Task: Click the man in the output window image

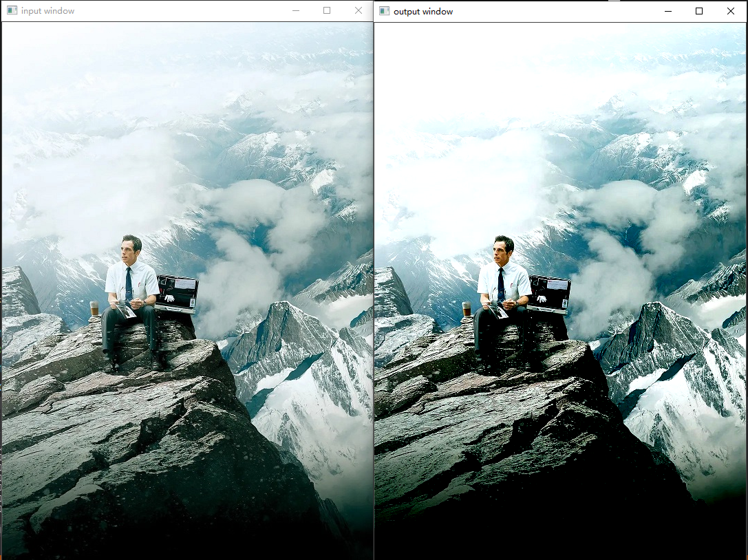Action: [x=503, y=303]
